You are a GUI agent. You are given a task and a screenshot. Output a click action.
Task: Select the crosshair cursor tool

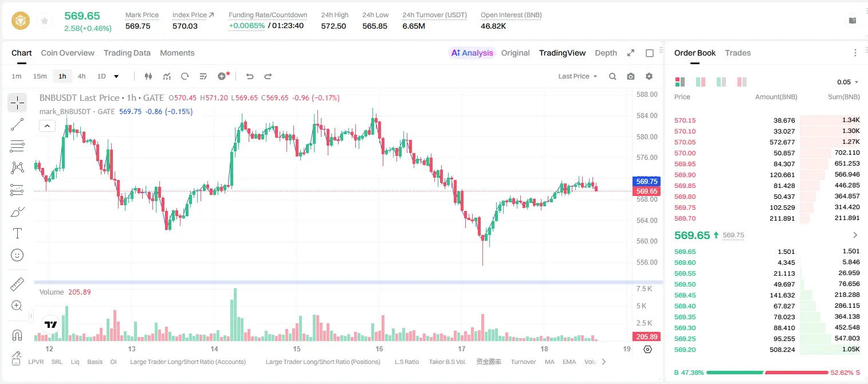17,103
